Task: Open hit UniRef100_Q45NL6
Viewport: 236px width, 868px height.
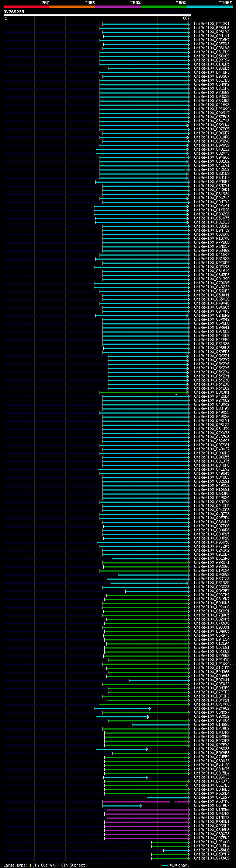Action: tap(212, 850)
